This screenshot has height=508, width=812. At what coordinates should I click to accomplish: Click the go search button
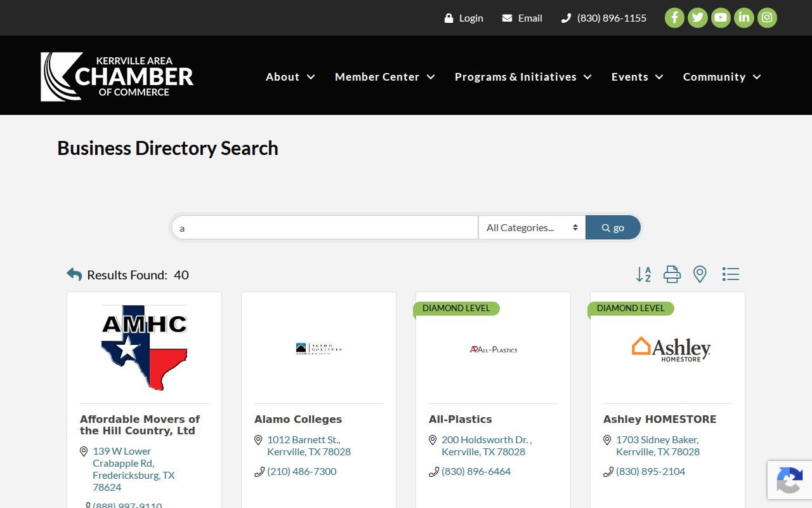613,227
